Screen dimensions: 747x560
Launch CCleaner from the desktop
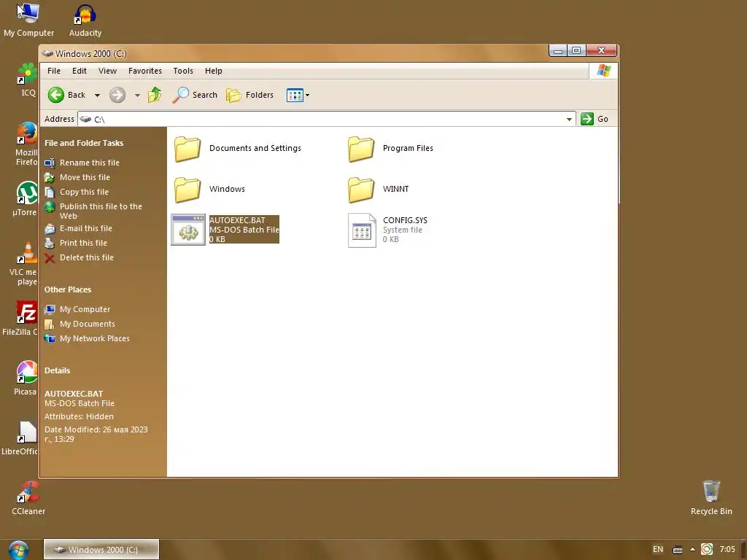[x=28, y=498]
